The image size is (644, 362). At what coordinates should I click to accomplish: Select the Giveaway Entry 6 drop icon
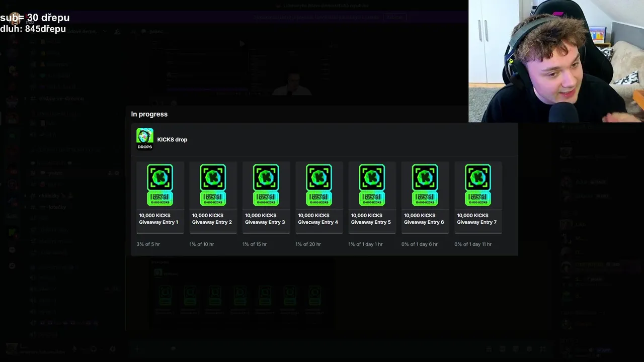click(x=425, y=185)
